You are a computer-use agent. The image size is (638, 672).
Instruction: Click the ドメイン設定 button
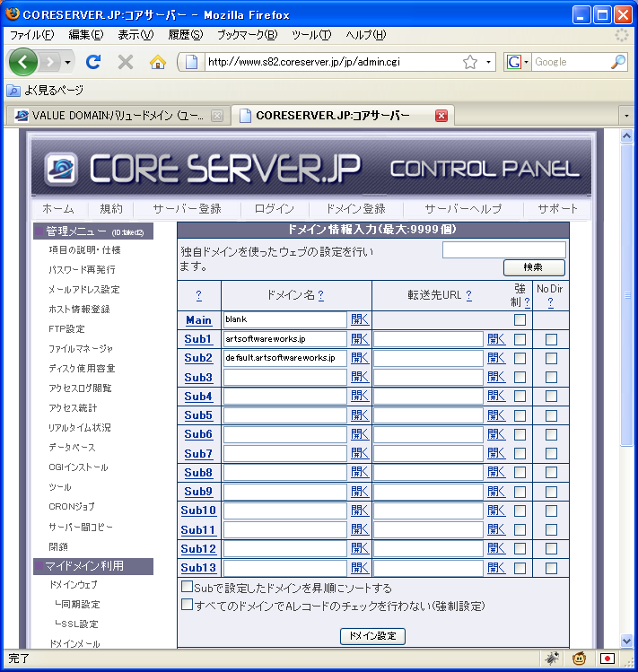tap(372, 636)
